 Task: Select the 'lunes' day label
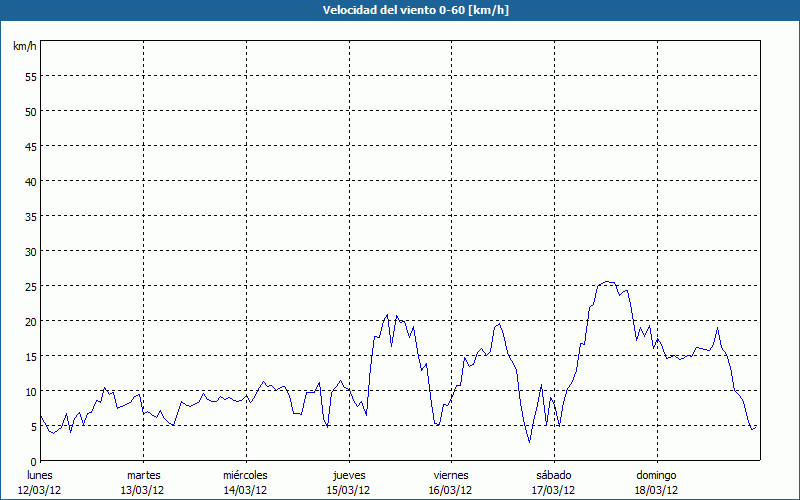tap(40, 475)
